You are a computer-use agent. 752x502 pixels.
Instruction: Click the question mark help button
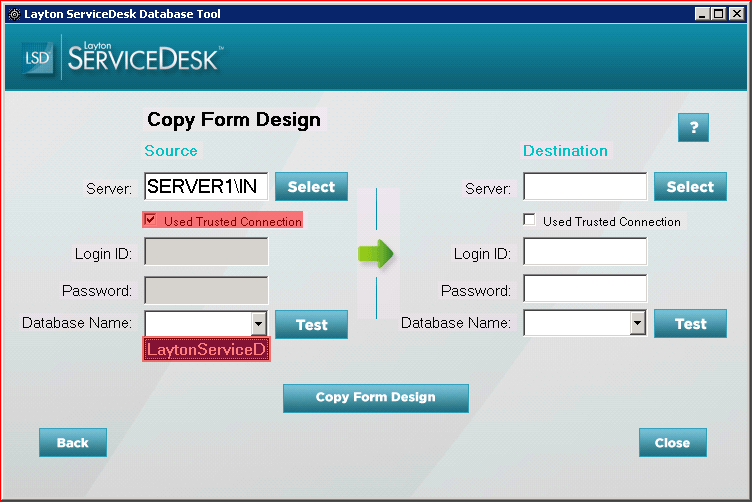coord(693,128)
